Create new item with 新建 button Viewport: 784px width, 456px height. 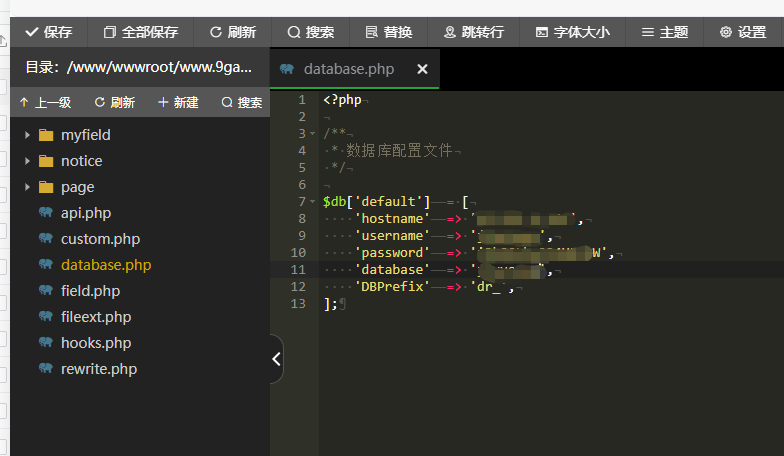click(178, 103)
